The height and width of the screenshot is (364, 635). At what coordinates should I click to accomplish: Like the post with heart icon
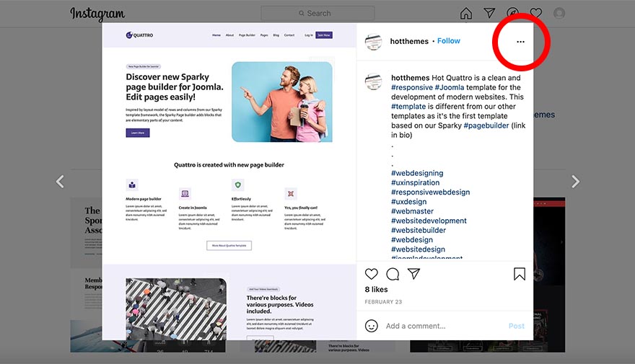372,274
